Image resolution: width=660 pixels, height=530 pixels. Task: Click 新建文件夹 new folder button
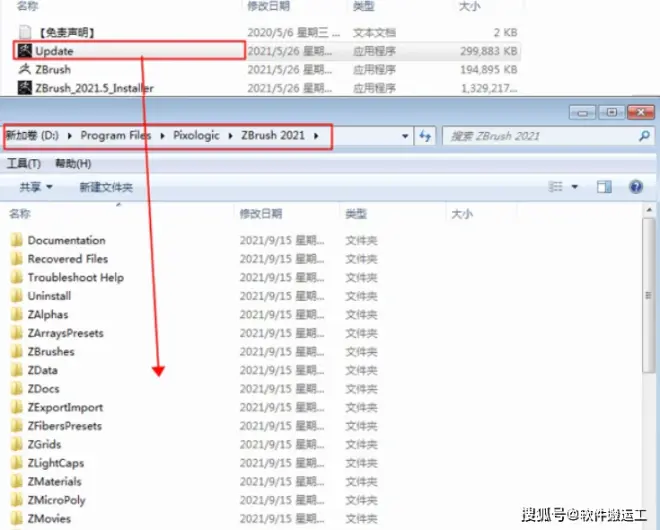point(106,187)
